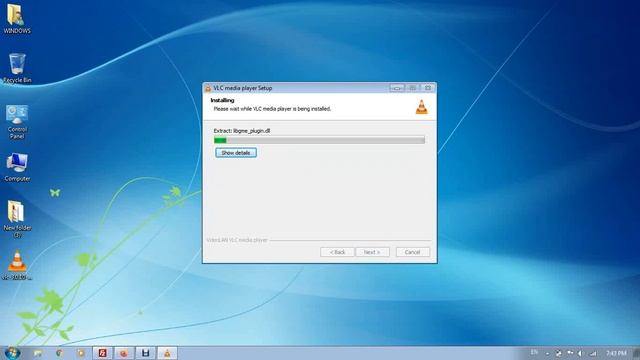
Task: Click the VLC cone logo in setup header
Action: tap(422, 107)
